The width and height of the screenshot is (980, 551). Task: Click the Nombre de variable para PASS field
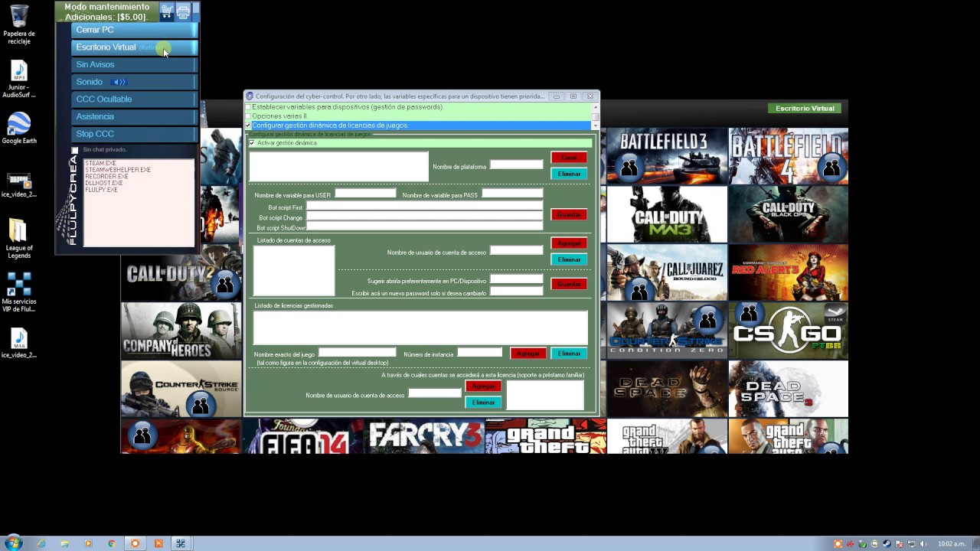(x=512, y=193)
